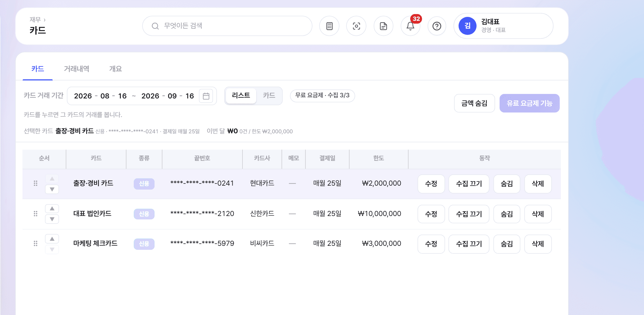Viewport: 644px width, 315px height.
Task: Open the calendar date picker icon
Action: coord(206,96)
